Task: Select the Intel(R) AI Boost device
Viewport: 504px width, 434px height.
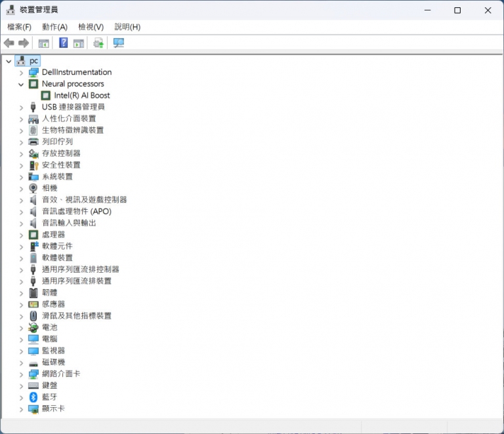Action: [81, 96]
